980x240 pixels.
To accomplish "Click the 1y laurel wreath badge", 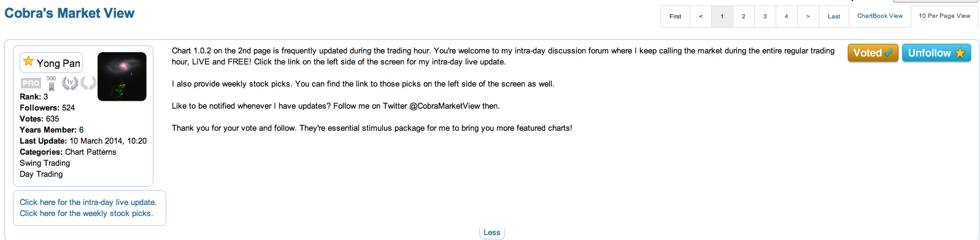I will point(70,83).
